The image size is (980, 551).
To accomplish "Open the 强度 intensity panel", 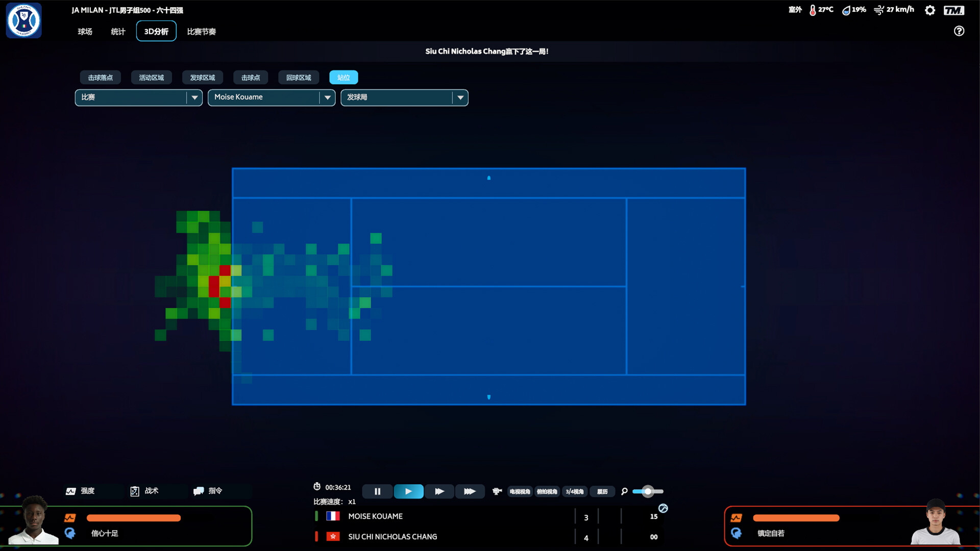I will (x=81, y=491).
